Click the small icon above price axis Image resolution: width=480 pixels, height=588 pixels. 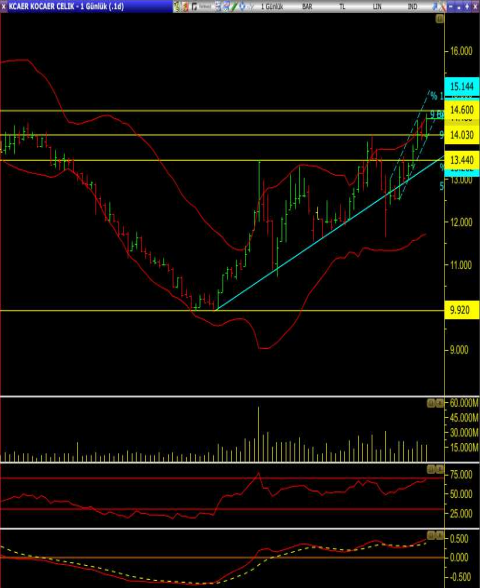[440, 18]
